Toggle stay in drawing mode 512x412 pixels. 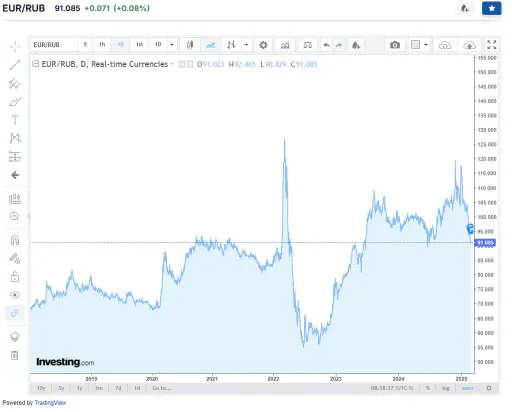[x=15, y=258]
